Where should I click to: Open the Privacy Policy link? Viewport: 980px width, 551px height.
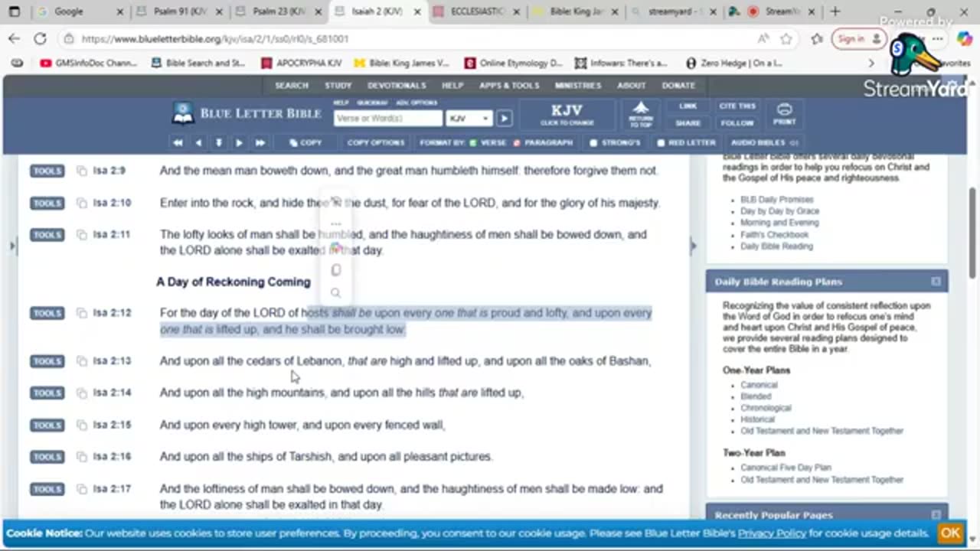click(772, 533)
